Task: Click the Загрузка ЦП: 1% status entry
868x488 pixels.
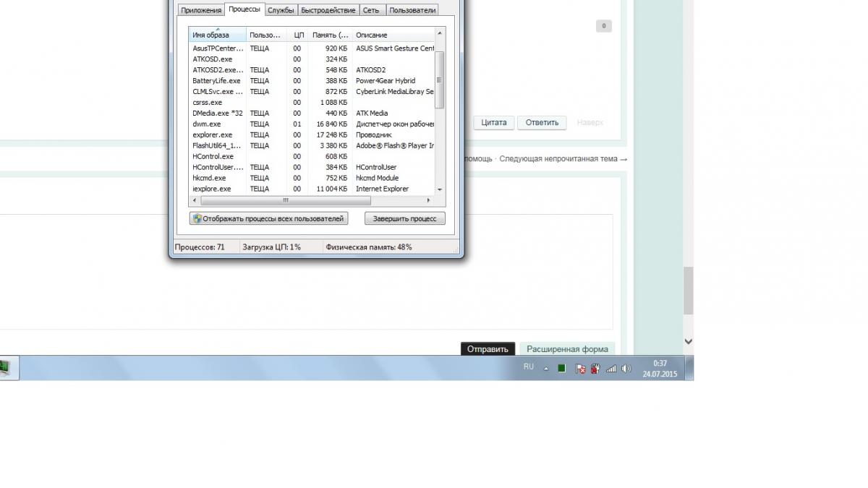Action: click(x=271, y=247)
